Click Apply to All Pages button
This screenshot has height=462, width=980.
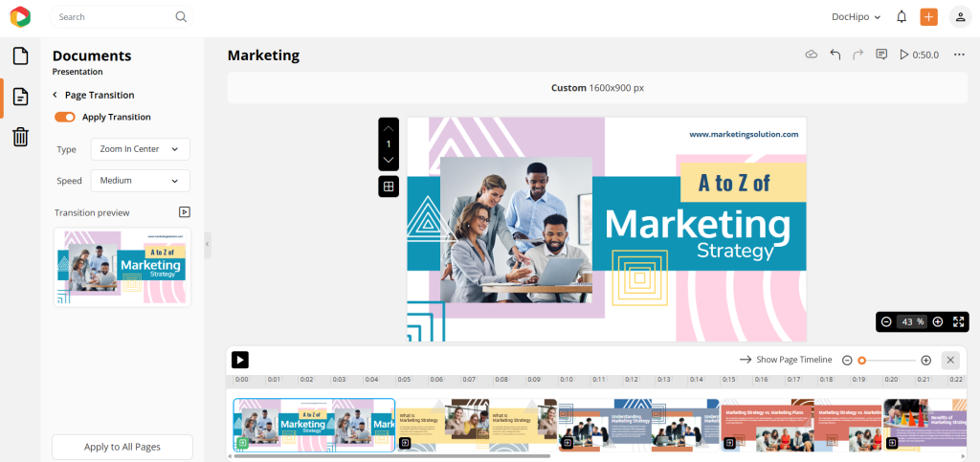tap(122, 447)
